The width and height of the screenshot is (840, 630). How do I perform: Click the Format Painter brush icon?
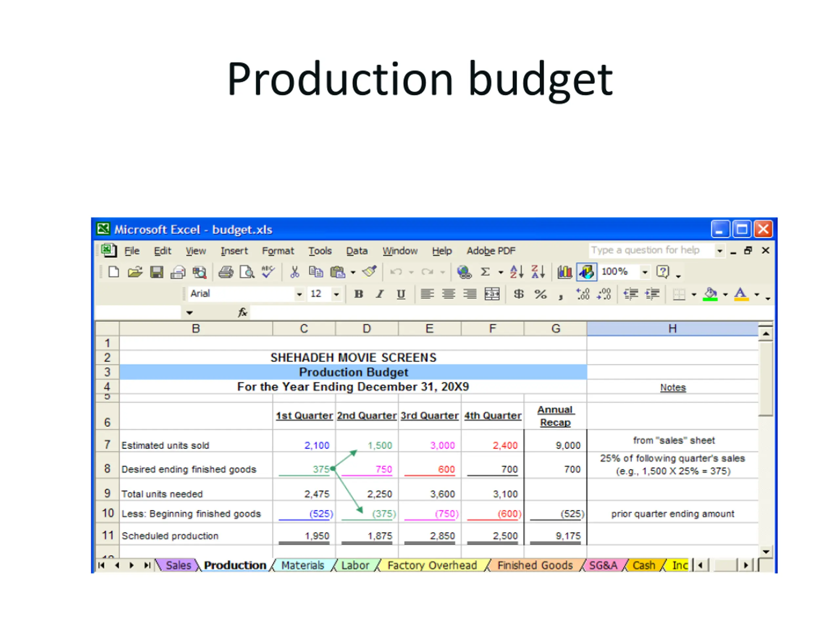(x=369, y=272)
